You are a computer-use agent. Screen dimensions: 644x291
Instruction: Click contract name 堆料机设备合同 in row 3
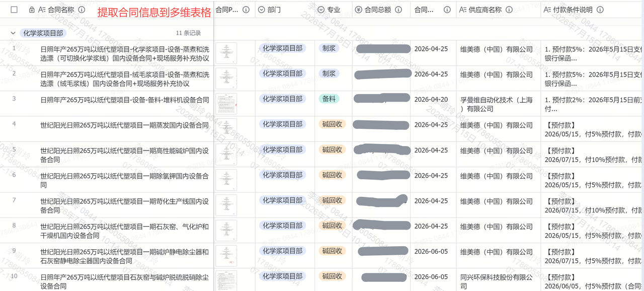pos(125,100)
